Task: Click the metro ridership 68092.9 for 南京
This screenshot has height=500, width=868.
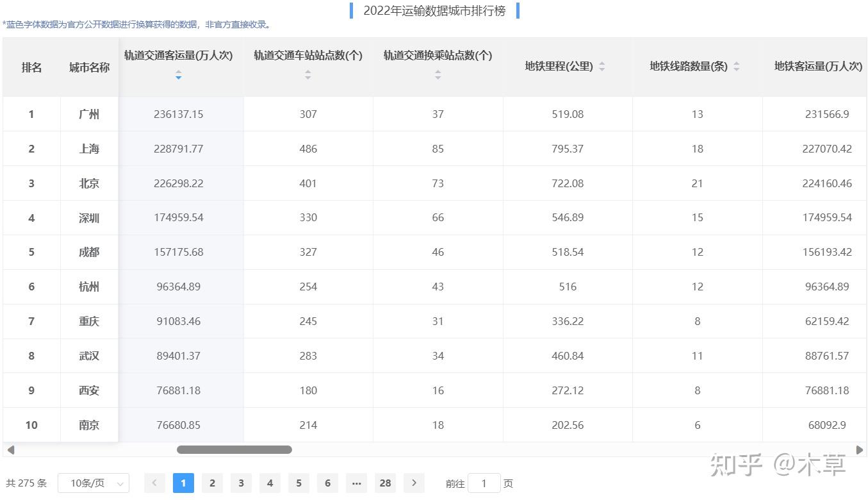Action: pyautogui.click(x=827, y=425)
